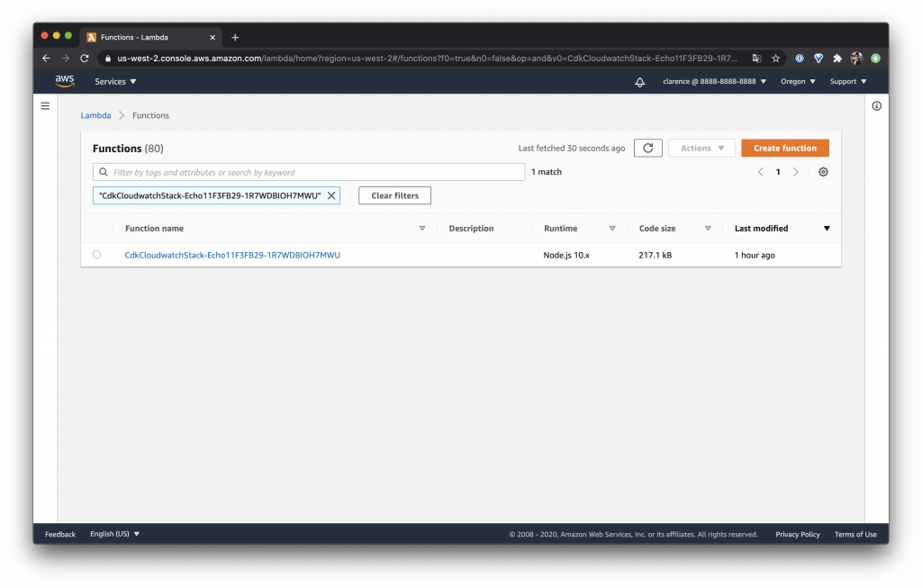Open the Support dropdown menu
This screenshot has width=922, height=588.
click(x=848, y=81)
